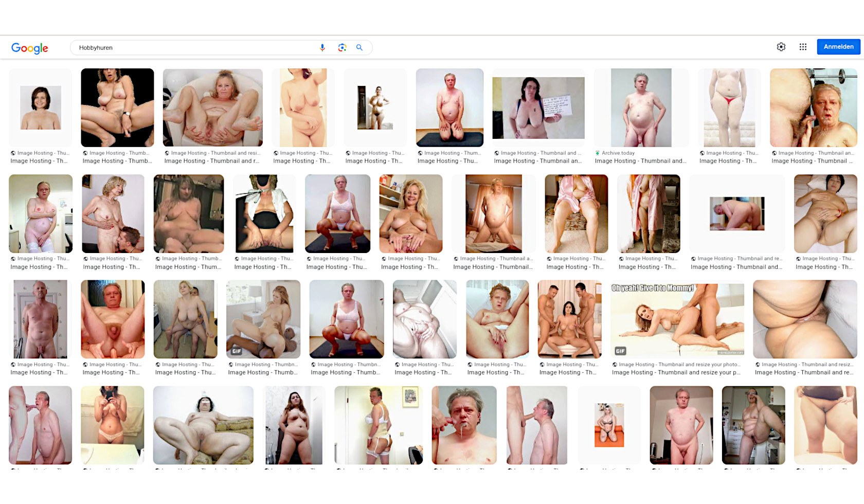Viewport: 864px width, 504px height.
Task: Click the Google logo to go home
Action: pos(30,48)
